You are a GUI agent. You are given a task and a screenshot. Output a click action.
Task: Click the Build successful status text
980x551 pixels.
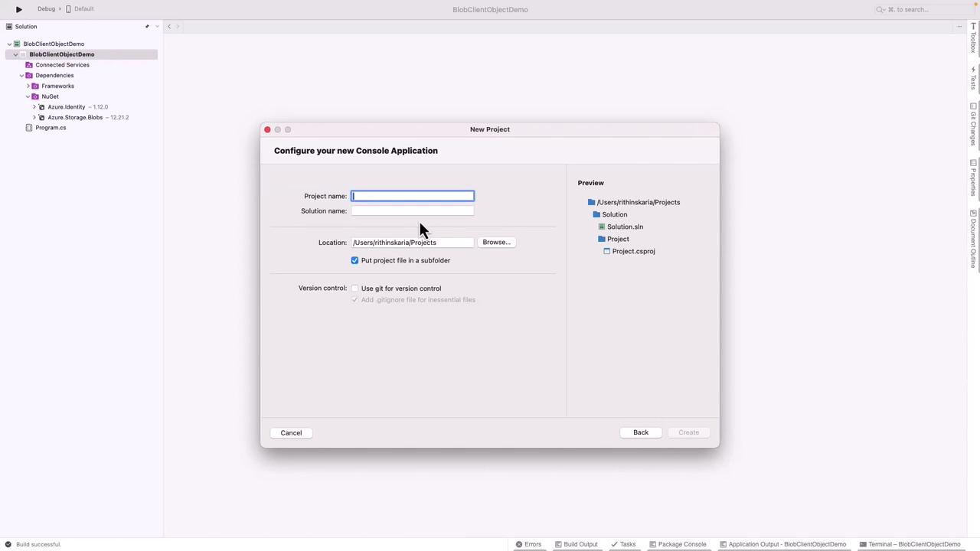tap(38, 545)
